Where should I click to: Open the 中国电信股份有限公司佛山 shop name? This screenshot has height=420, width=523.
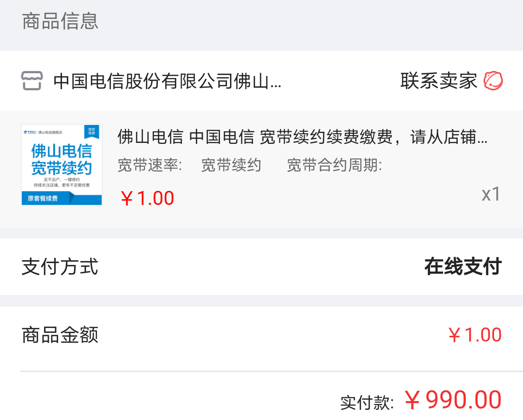click(x=167, y=81)
